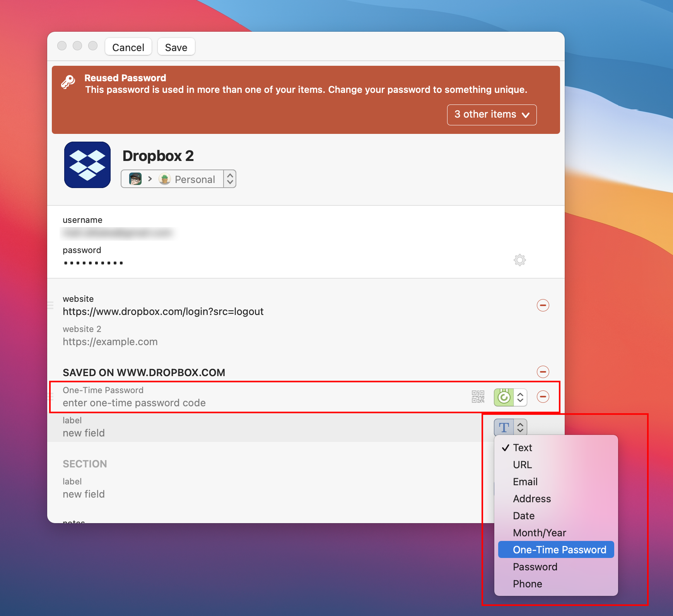Viewport: 673px width, 616px height.
Task: Choose One-Time Password field type
Action: [x=556, y=549]
